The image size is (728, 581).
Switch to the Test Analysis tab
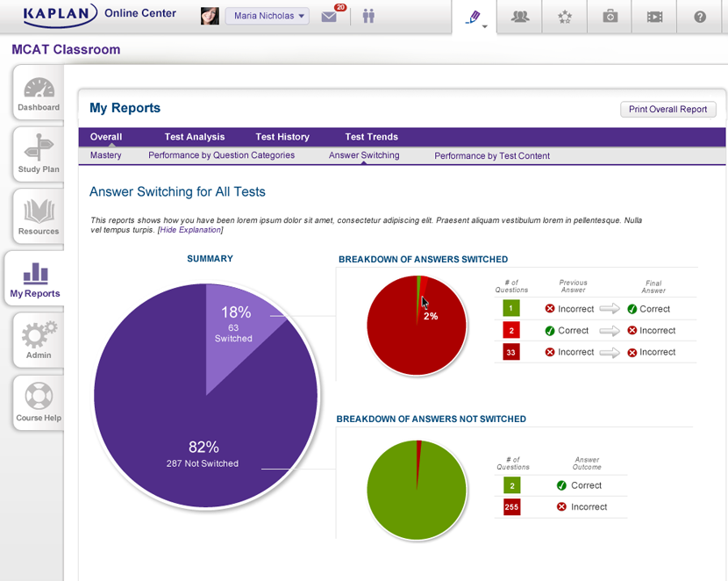[x=195, y=137]
